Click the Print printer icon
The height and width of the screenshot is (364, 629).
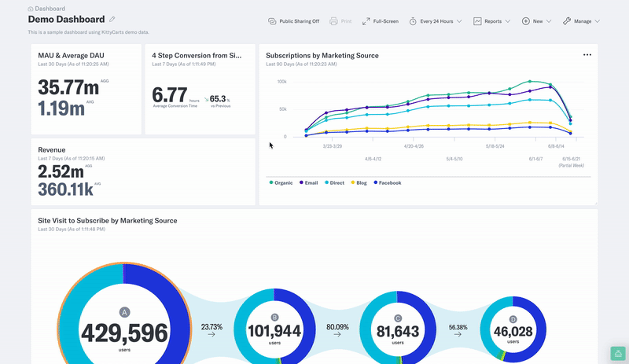[x=333, y=21]
